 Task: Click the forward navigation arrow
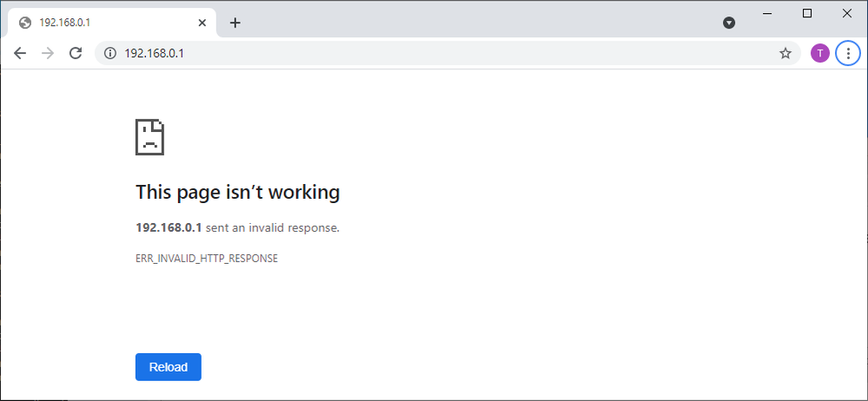tap(48, 53)
